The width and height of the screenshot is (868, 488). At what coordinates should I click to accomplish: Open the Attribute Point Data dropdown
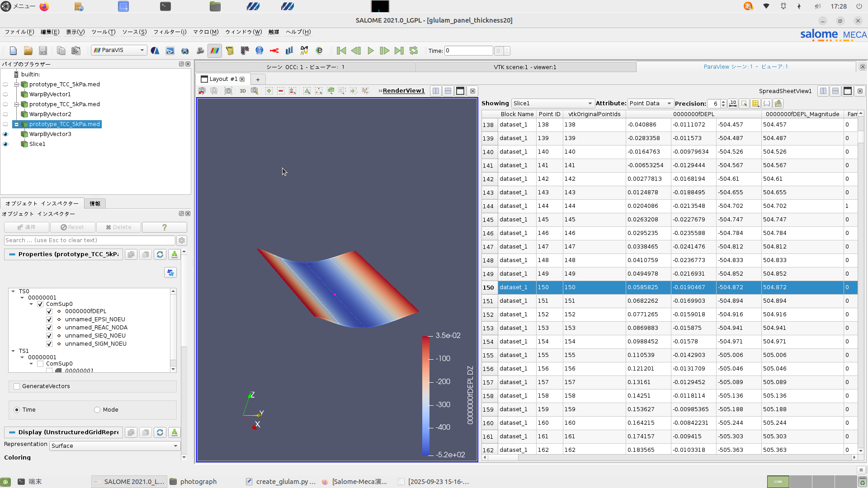[650, 103]
